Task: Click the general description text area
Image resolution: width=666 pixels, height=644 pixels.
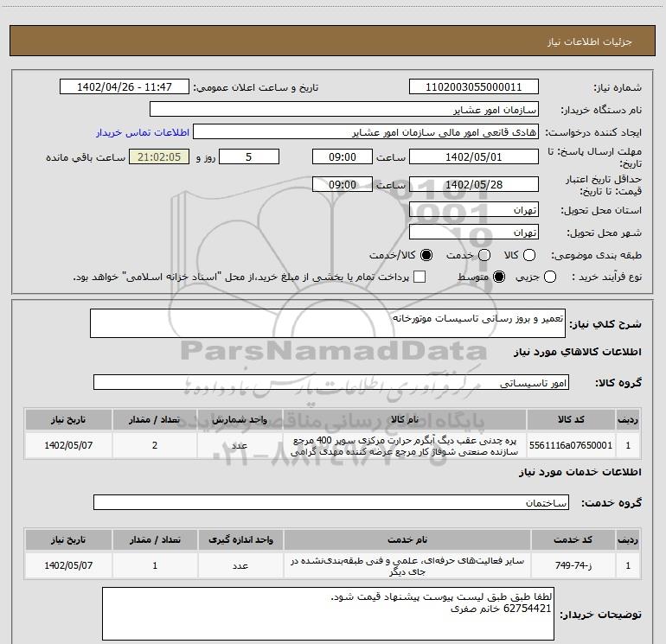Action: pyautogui.click(x=328, y=323)
